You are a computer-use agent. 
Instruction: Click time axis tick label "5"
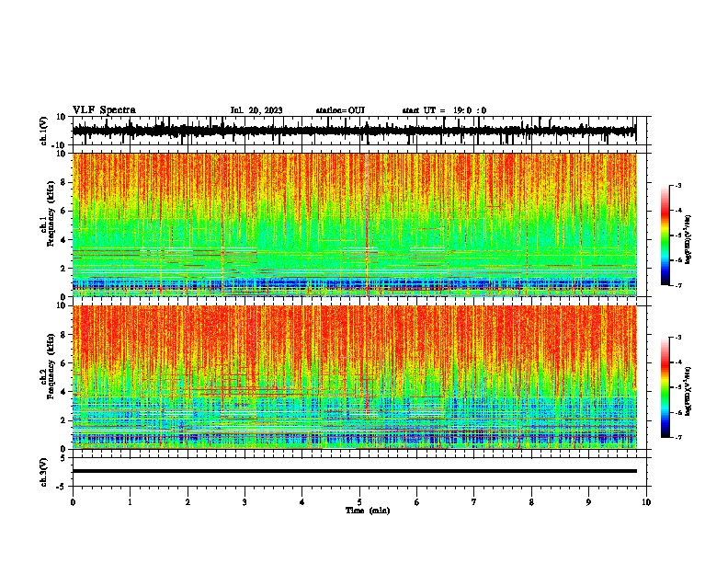(359, 502)
